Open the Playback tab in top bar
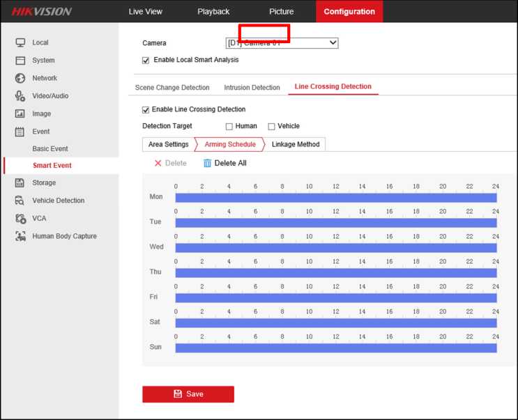 (213, 11)
